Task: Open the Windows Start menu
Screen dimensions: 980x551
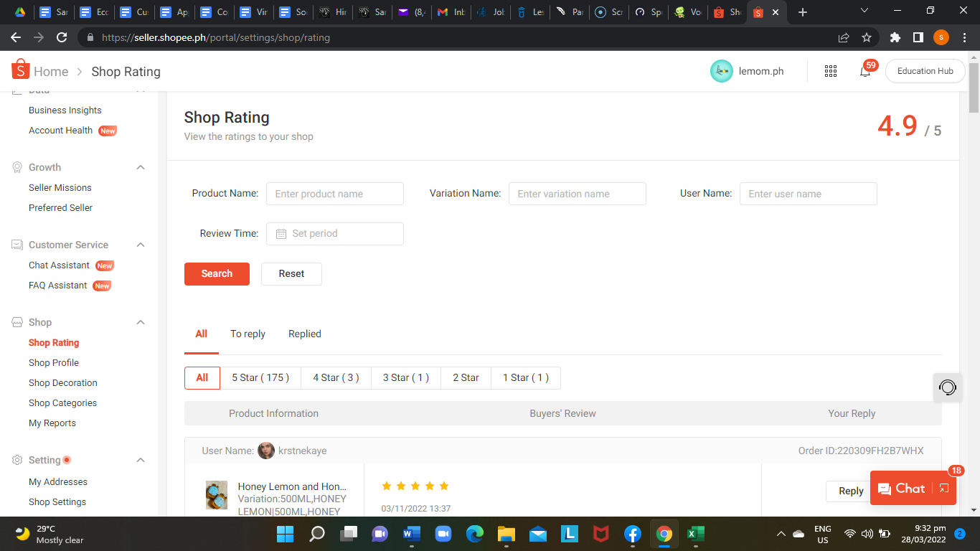Action: pos(285,534)
